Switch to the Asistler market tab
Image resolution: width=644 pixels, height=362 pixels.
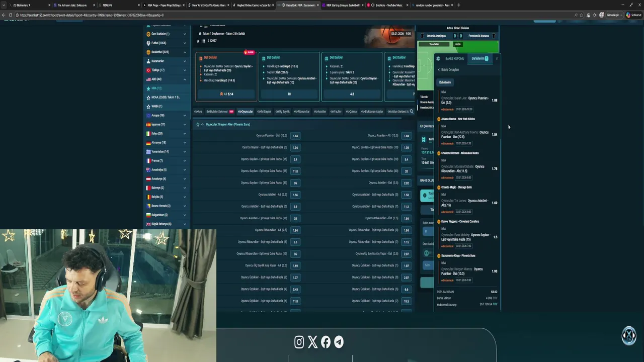point(320,112)
